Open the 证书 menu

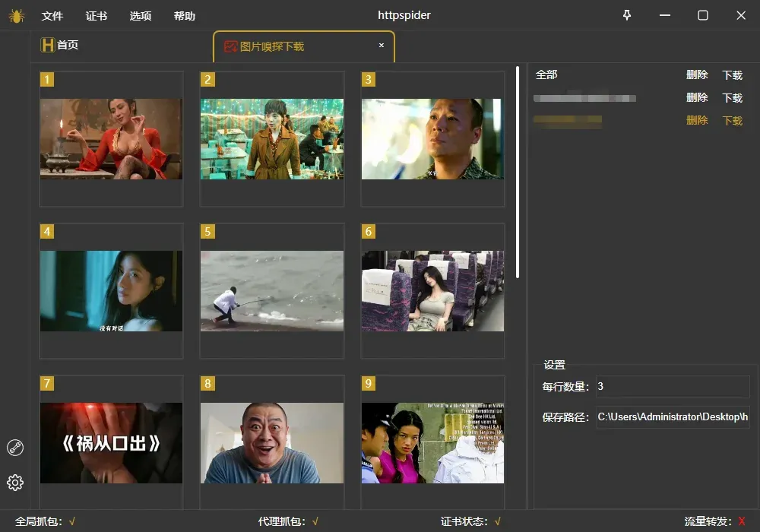[97, 16]
